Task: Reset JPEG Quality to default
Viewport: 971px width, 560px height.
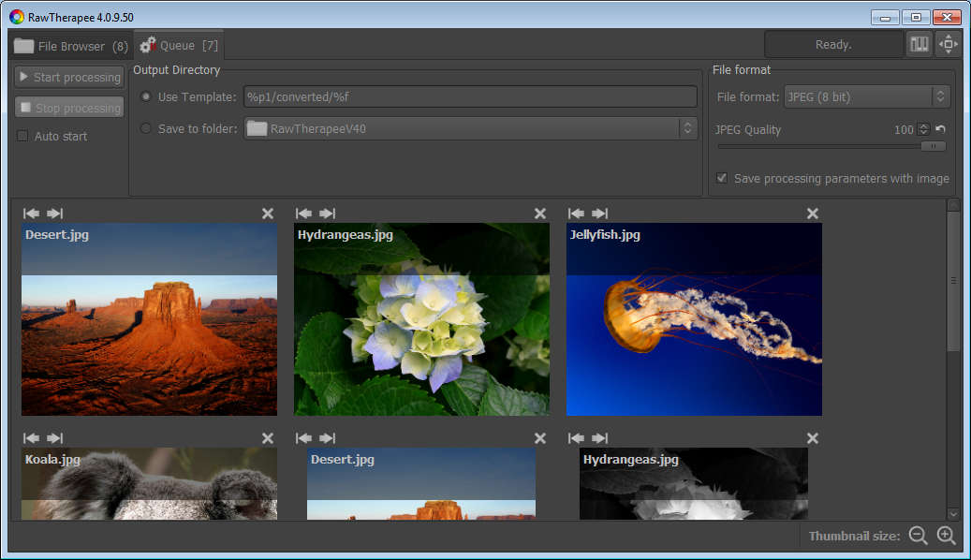Action: [940, 130]
